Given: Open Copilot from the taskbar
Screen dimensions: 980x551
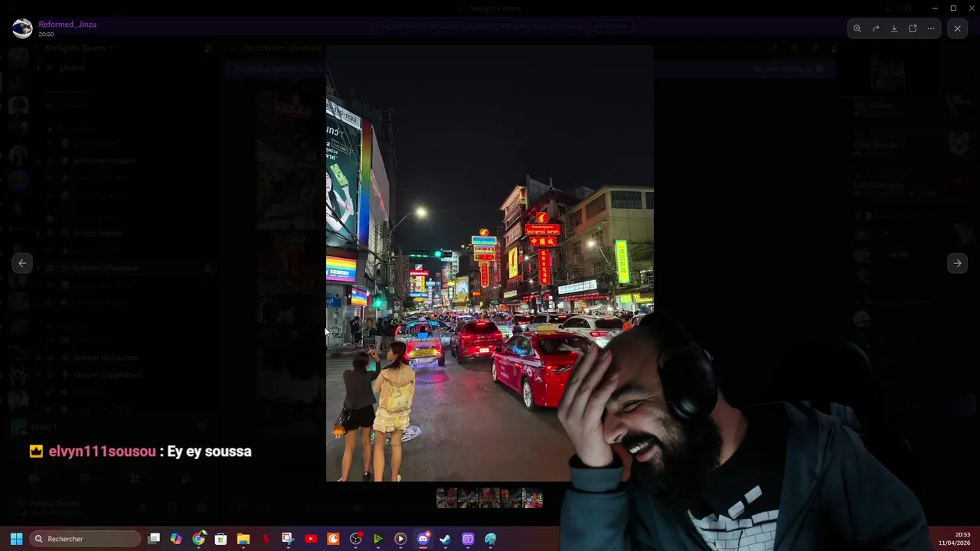Looking at the screenshot, I should [176, 539].
